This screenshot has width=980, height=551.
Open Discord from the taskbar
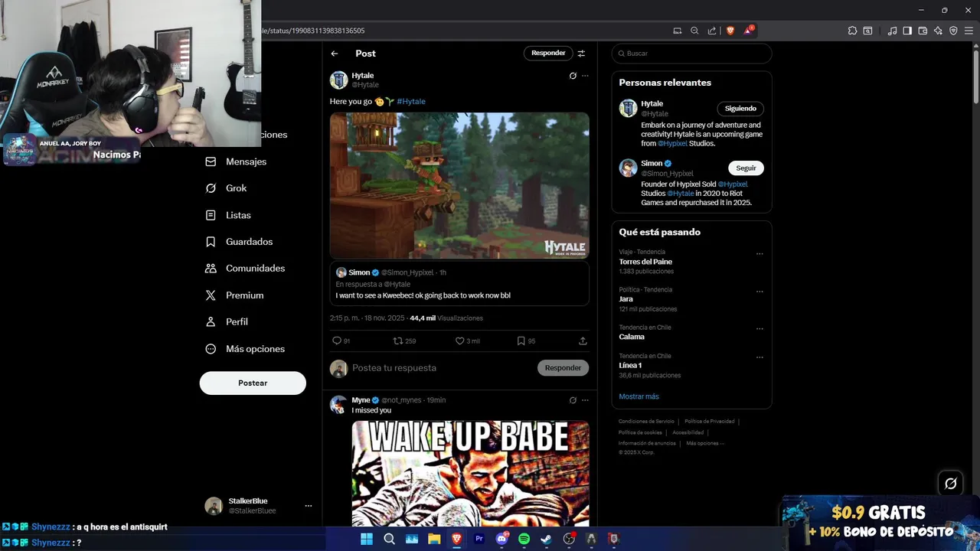coord(501,539)
